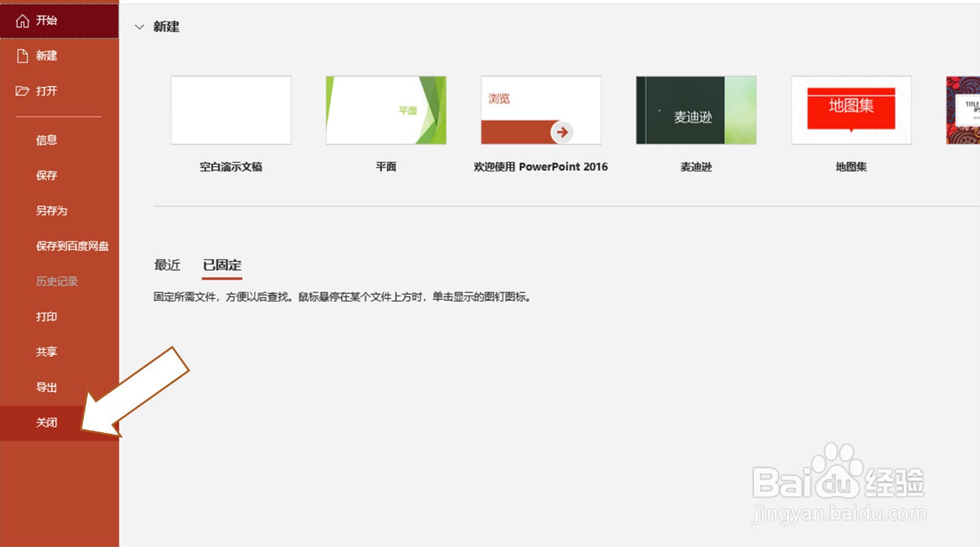Select the 空白演示文稿 blank template thumbnail

click(231, 110)
